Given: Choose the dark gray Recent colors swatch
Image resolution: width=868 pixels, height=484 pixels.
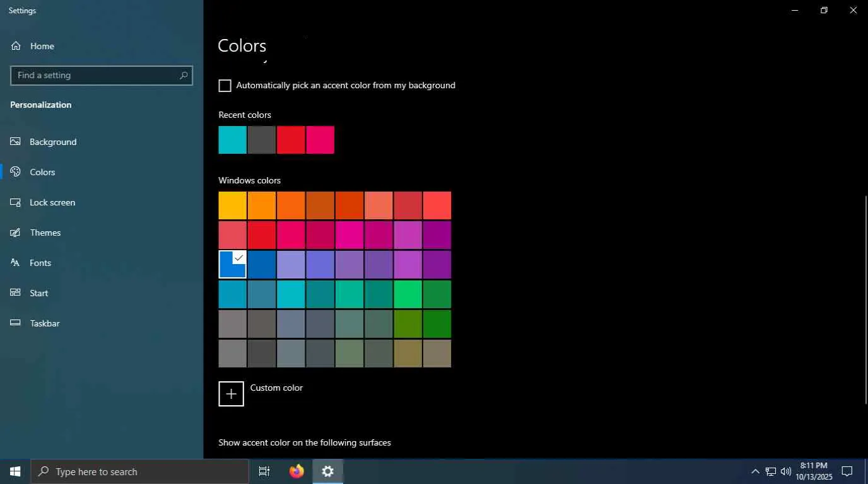Looking at the screenshot, I should click(x=262, y=140).
